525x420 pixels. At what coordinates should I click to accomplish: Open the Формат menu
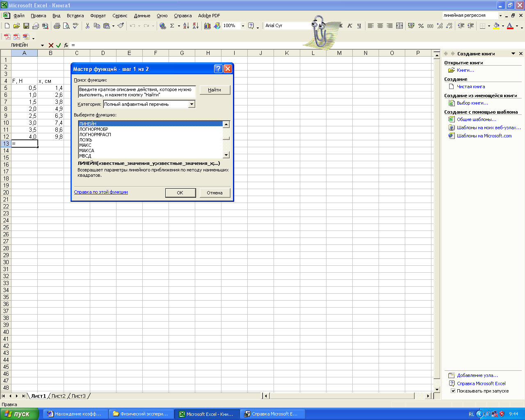point(98,16)
